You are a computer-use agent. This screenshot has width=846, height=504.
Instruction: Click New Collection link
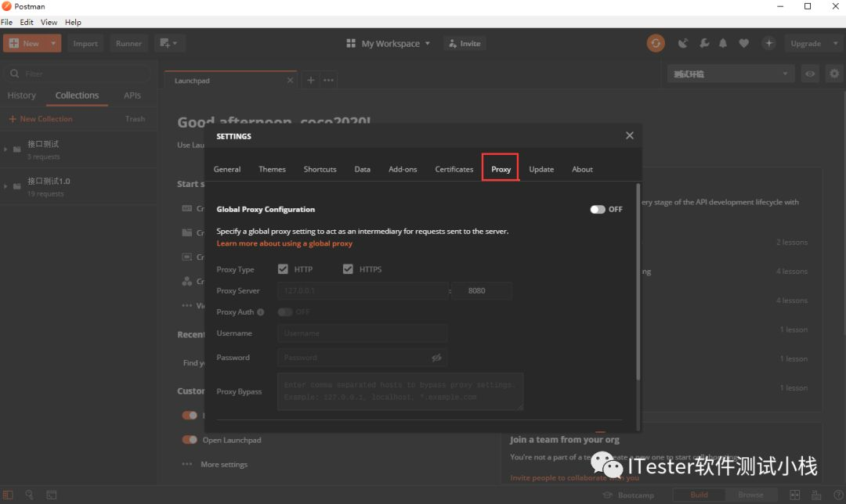click(x=41, y=119)
